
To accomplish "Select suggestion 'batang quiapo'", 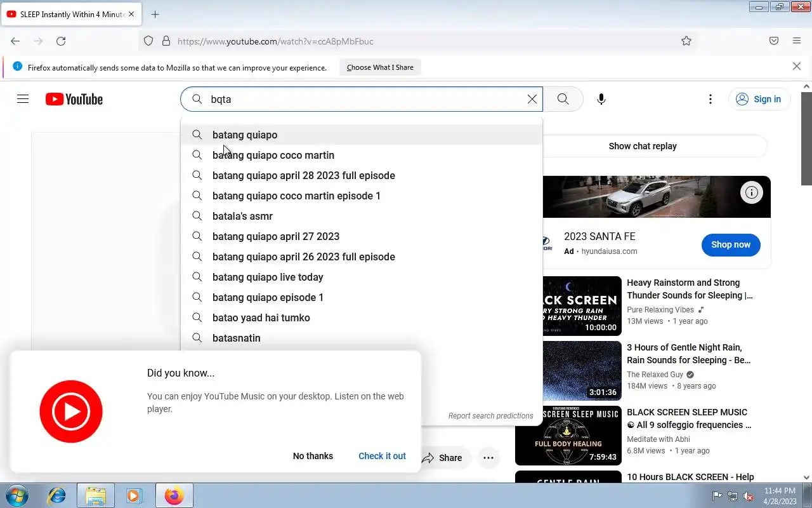I will tap(362, 135).
